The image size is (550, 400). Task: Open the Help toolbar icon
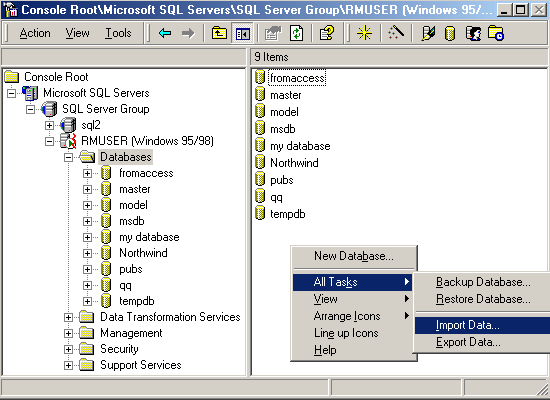[327, 33]
